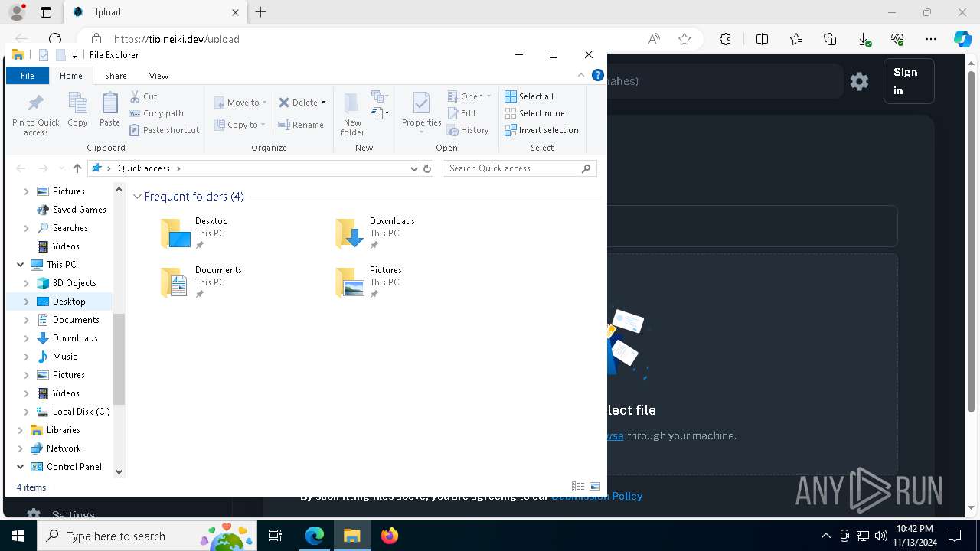Click Edit in the Open group
Viewport: 980px width, 551px height.
[x=462, y=113]
